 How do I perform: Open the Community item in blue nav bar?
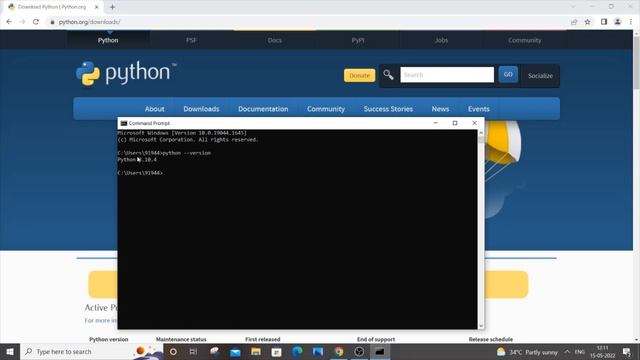pos(326,109)
